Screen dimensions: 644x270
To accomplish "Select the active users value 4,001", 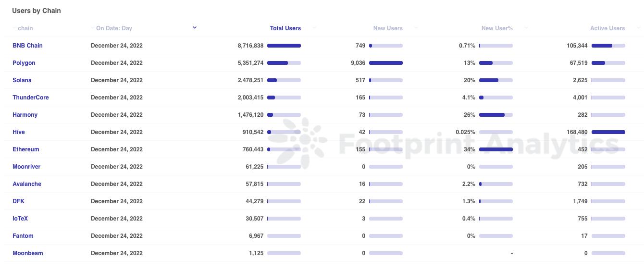I will click(580, 98).
